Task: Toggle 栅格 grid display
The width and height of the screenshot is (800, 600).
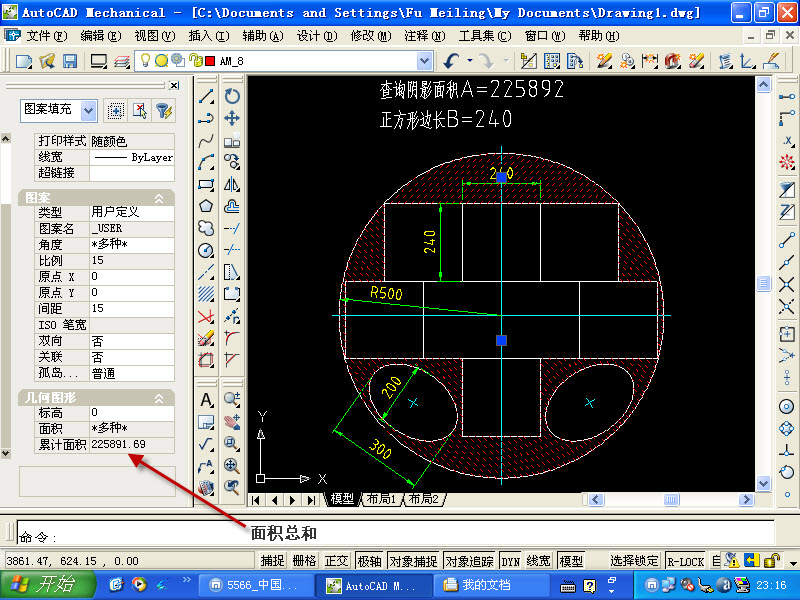Action: click(305, 561)
